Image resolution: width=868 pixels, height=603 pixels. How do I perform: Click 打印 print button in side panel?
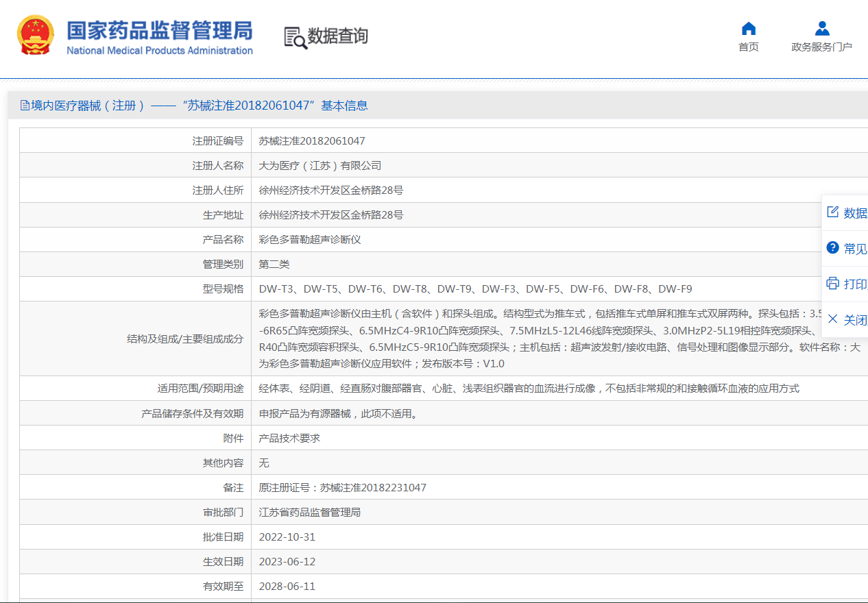856,284
